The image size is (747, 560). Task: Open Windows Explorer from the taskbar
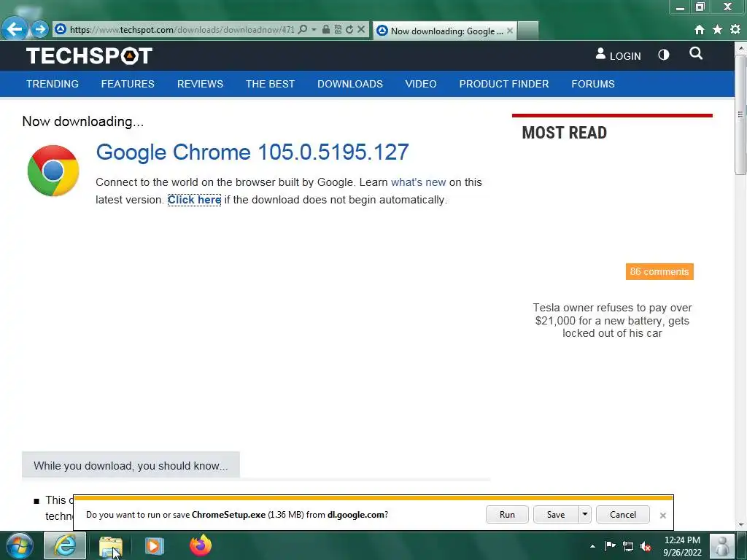coord(111,546)
